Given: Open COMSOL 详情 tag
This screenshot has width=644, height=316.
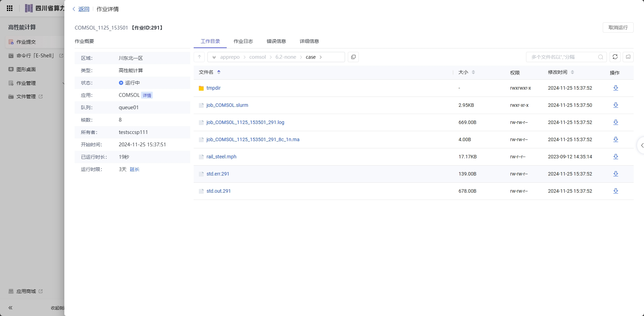Looking at the screenshot, I should click(x=147, y=95).
